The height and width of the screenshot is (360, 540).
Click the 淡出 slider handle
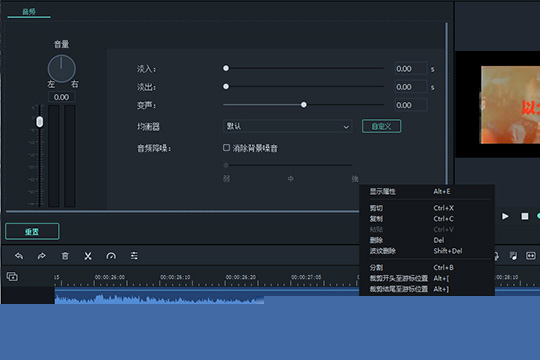226,86
